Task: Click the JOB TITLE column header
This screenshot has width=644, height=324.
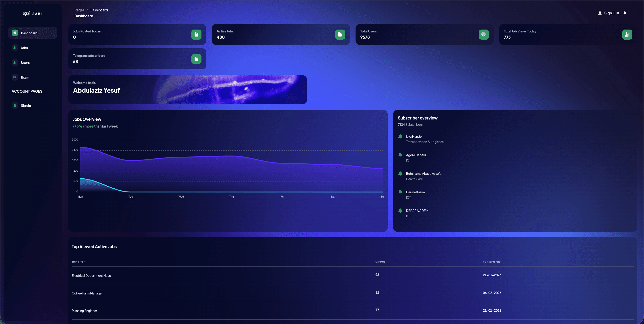Action: 78,262
